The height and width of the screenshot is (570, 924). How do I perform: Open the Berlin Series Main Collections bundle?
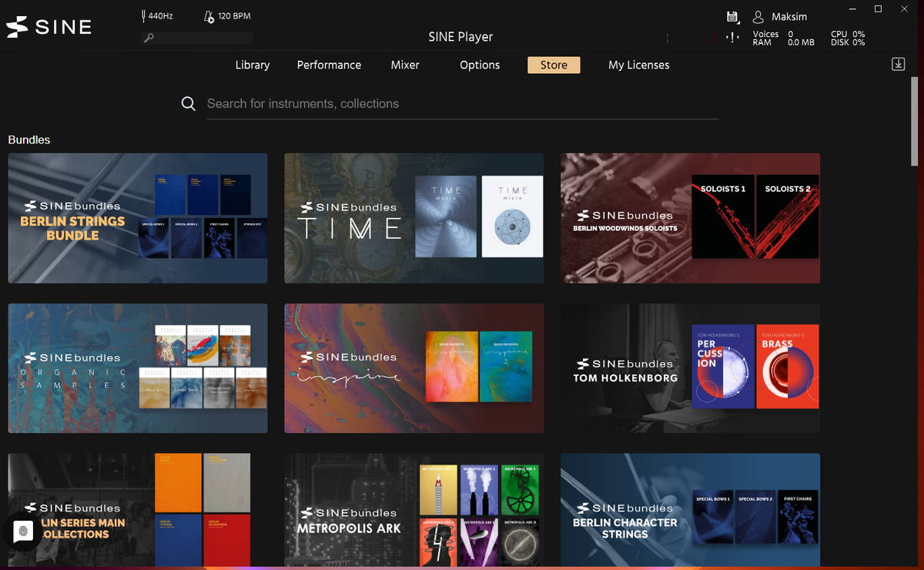point(138,511)
